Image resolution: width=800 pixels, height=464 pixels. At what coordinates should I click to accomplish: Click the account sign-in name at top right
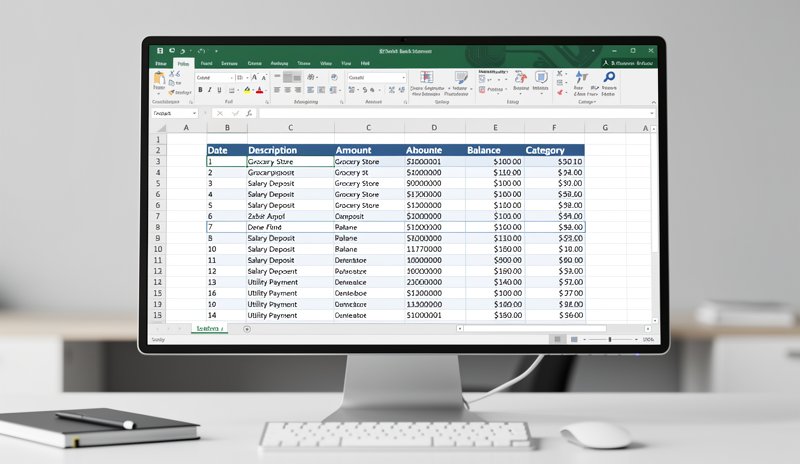[x=631, y=63]
